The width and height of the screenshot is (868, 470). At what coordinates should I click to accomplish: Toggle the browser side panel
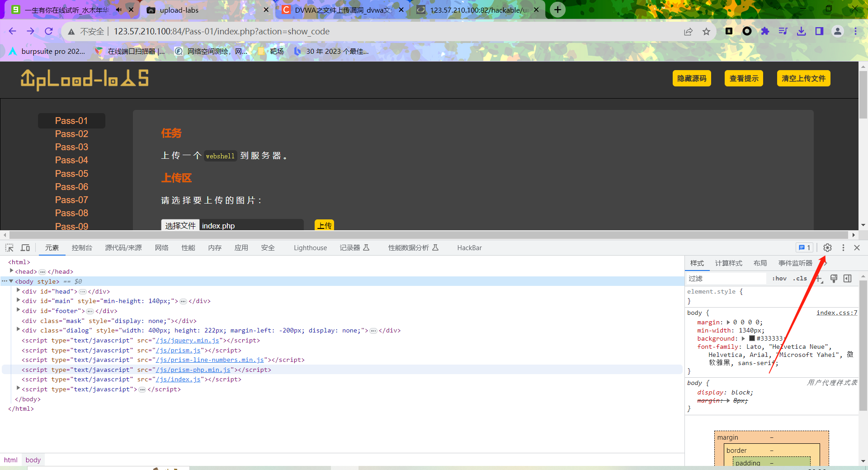point(819,31)
